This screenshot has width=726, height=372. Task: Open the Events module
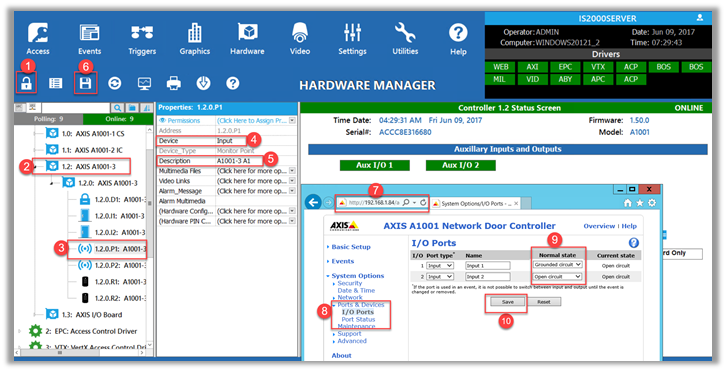(x=89, y=39)
